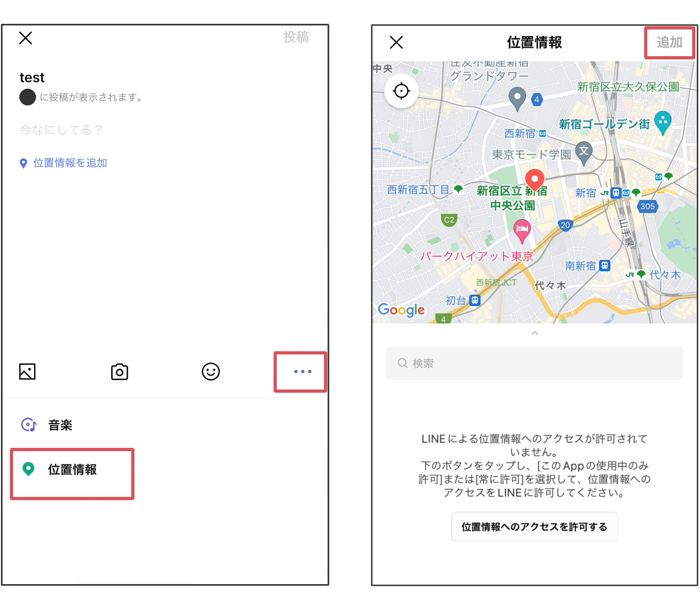Screen dimensions: 700x607
Task: Tap the 位置情報を追加 link
Action: click(x=70, y=163)
